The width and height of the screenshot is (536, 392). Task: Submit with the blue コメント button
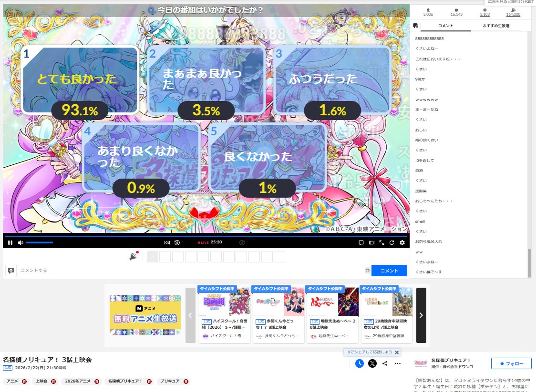(389, 271)
